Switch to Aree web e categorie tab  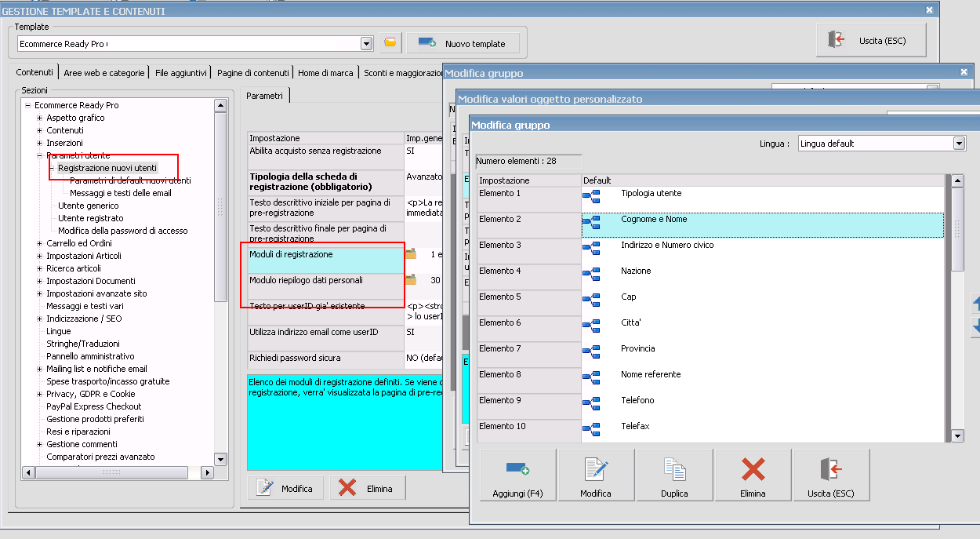pyautogui.click(x=104, y=73)
